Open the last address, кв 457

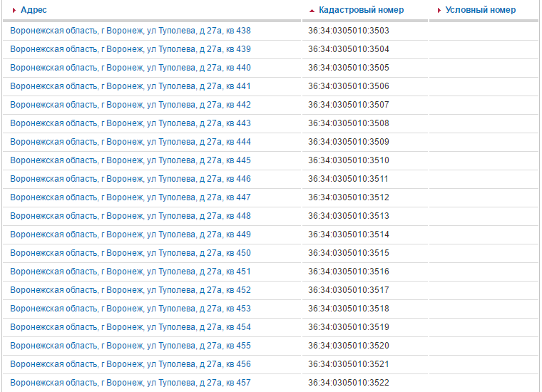click(x=131, y=383)
